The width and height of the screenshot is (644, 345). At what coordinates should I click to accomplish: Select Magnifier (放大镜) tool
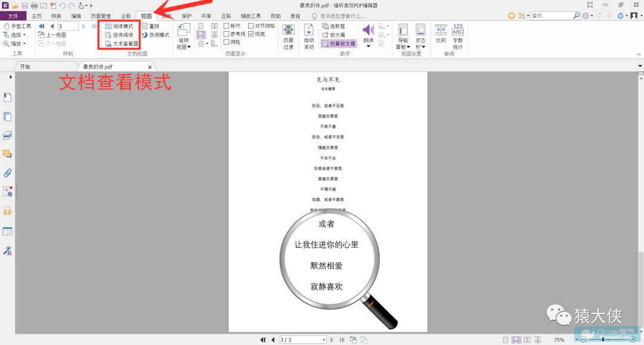[333, 35]
